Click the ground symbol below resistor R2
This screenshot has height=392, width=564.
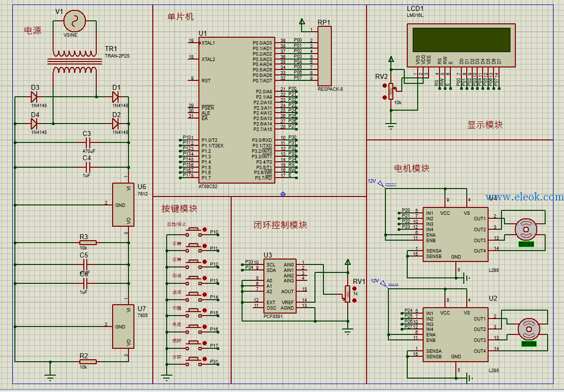[50, 377]
